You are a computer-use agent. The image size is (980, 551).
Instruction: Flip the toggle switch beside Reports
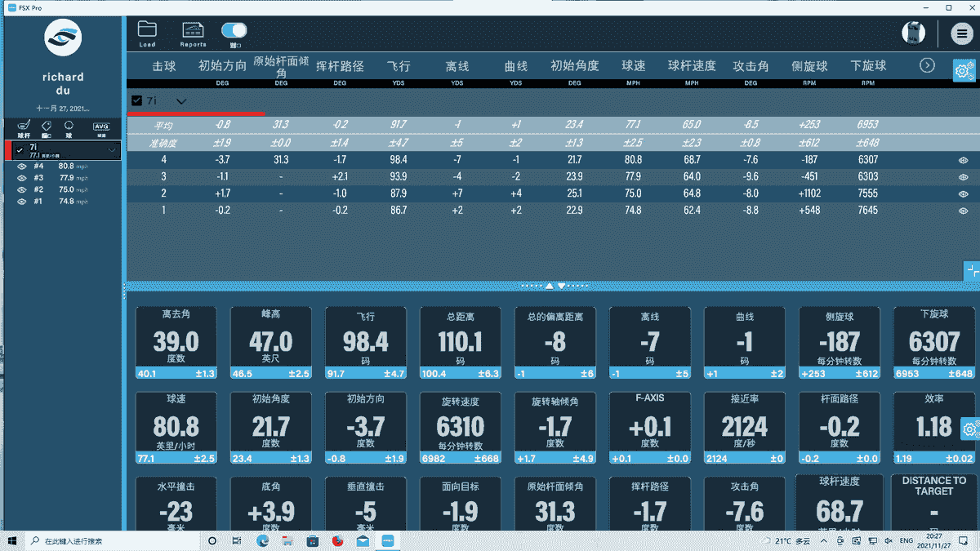tap(234, 31)
